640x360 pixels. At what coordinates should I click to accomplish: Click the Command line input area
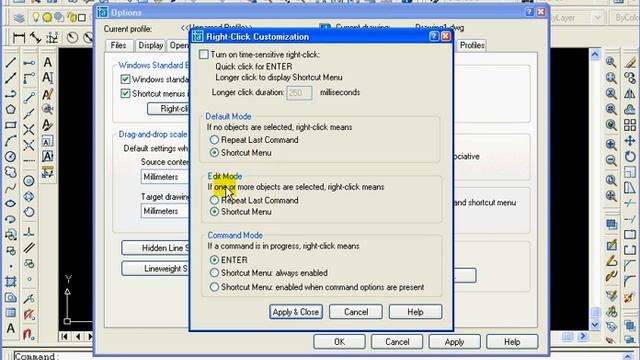click(x=318, y=356)
